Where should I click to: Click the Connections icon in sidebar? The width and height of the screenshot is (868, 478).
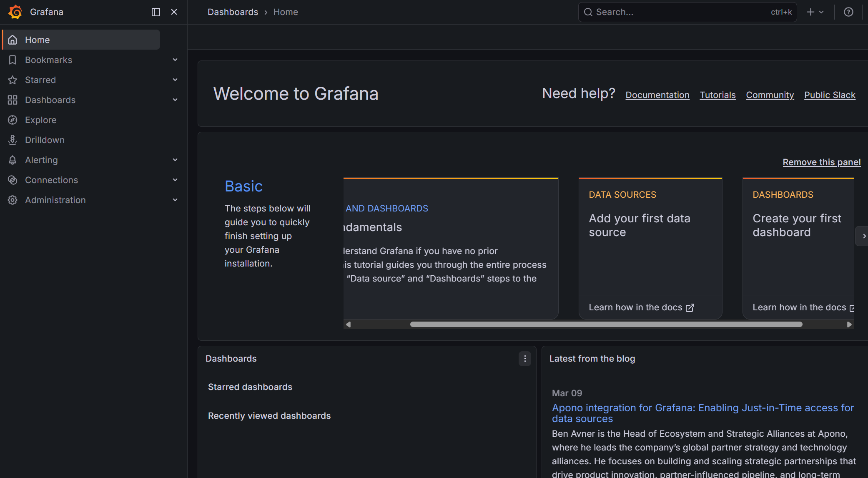13,180
